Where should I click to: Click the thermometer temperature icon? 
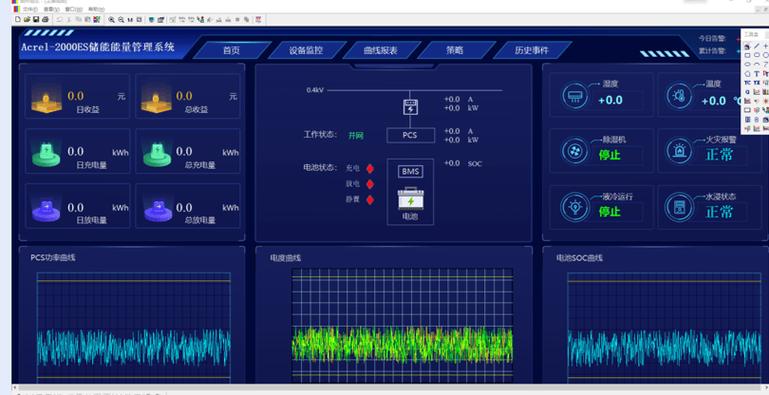679,96
